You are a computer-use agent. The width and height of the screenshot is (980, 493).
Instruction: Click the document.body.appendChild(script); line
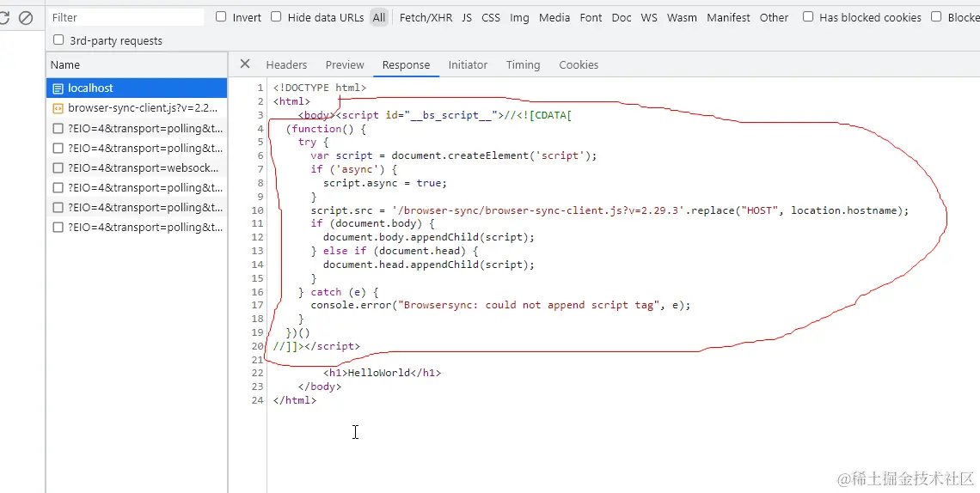tap(429, 237)
